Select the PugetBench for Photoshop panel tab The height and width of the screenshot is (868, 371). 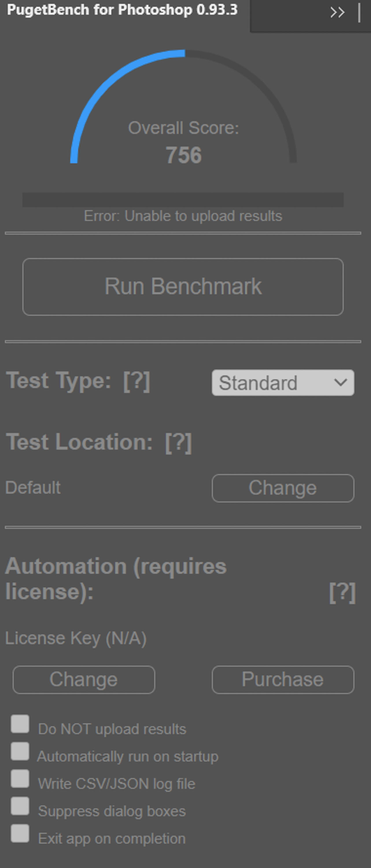[122, 10]
